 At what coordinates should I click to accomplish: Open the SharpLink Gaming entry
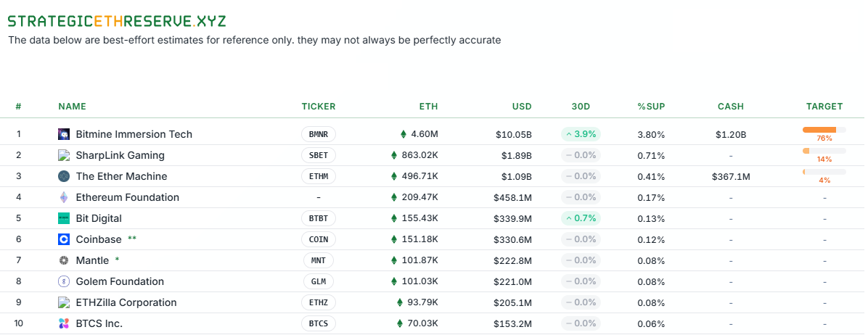click(120, 155)
